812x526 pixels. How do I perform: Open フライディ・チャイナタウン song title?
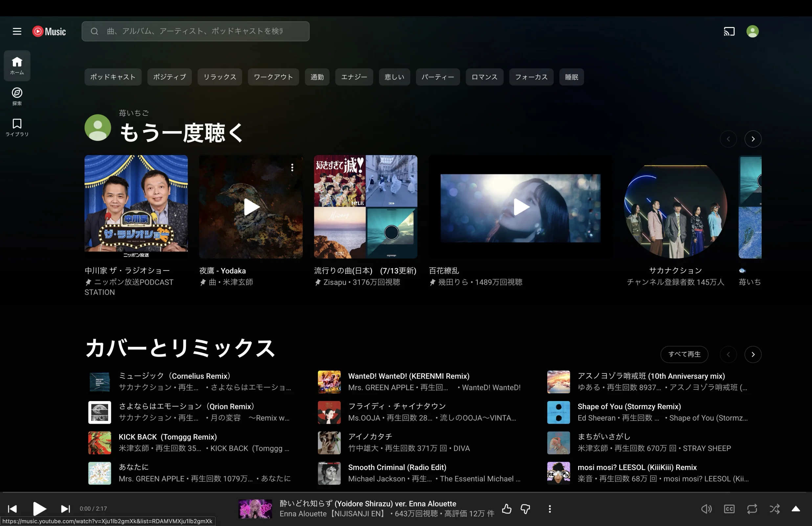[397, 406]
